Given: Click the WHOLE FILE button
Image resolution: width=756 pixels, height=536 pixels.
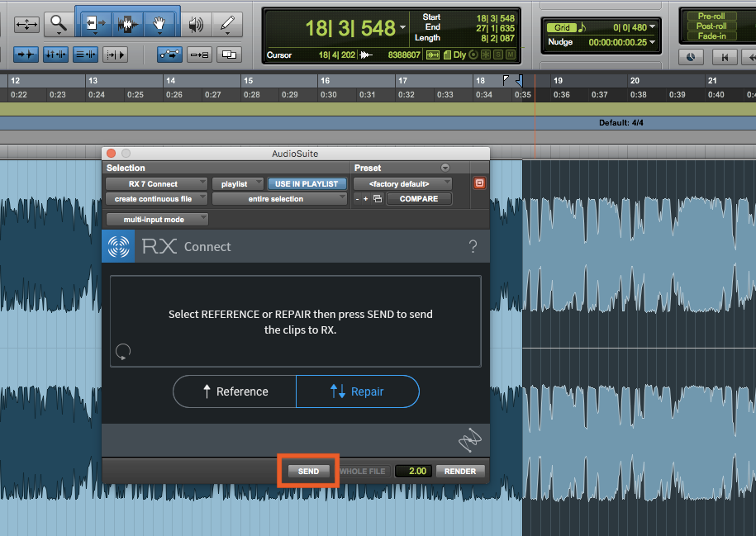Looking at the screenshot, I should click(363, 471).
